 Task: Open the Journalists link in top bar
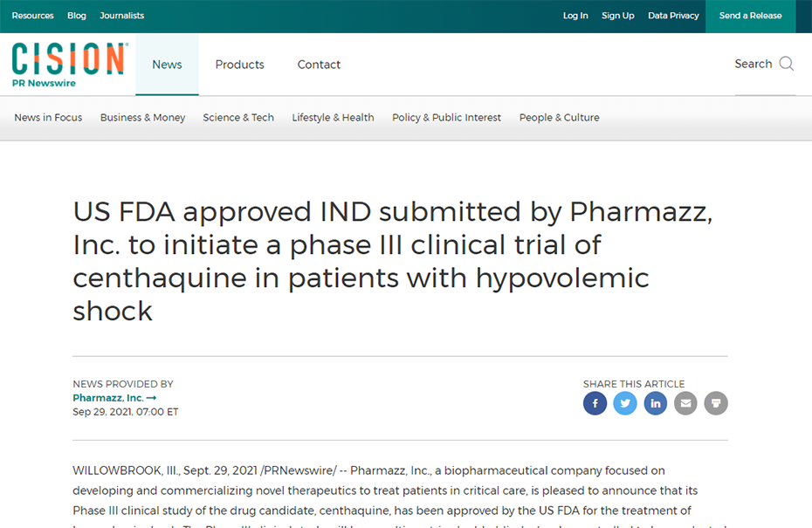[121, 16]
